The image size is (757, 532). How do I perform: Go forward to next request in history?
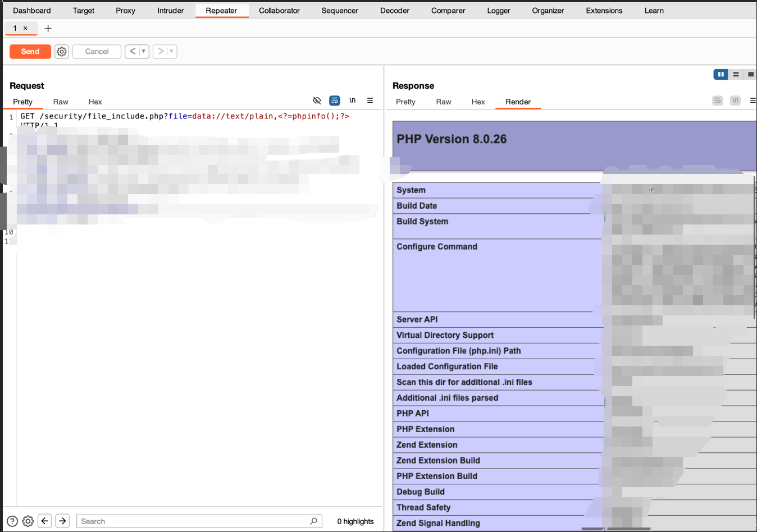click(x=161, y=52)
